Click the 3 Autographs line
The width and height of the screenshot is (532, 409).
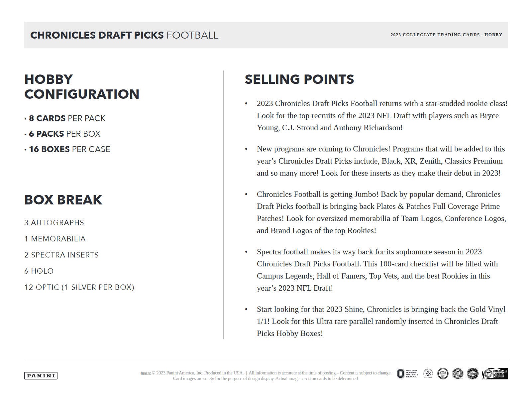[x=54, y=223]
